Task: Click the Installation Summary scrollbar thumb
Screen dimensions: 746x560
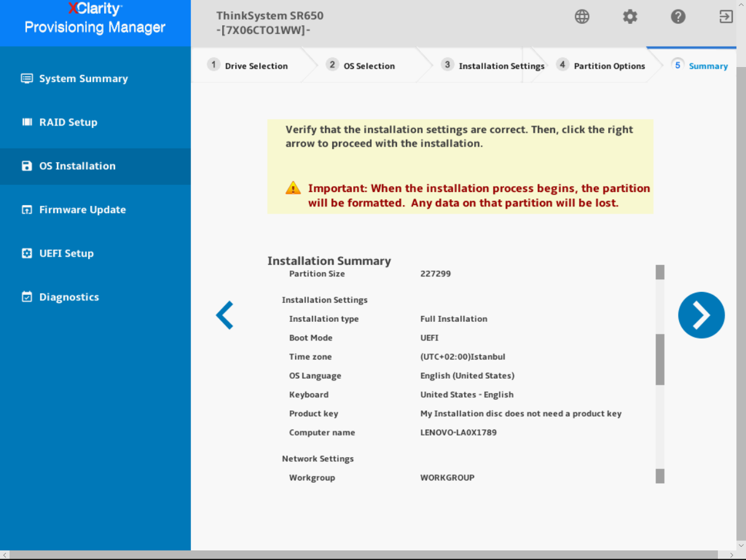Action: coord(660,359)
